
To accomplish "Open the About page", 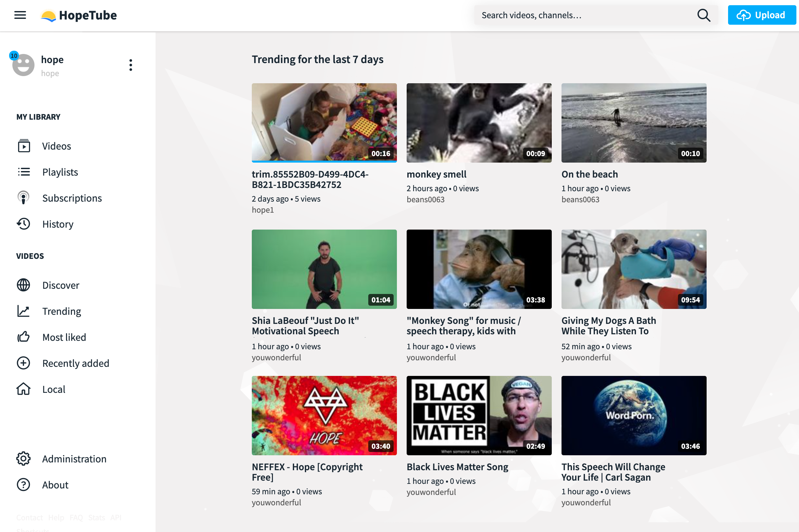I will point(55,485).
